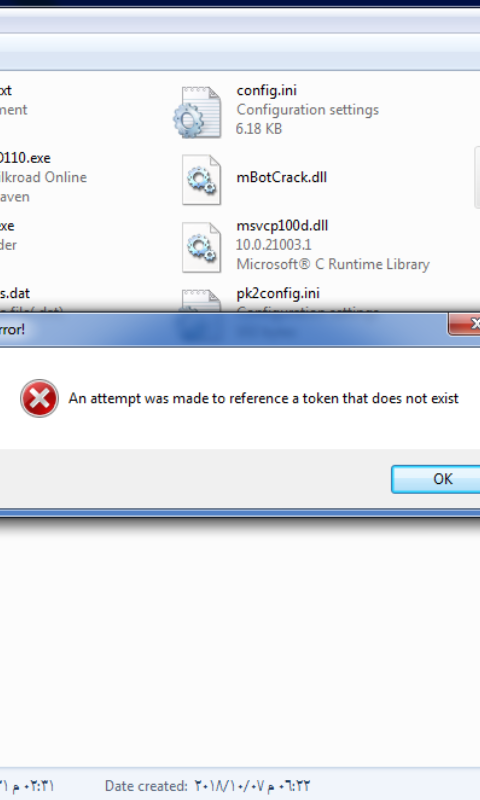Select the partially visible text document
Screen dimensions: 480x800
(14, 100)
